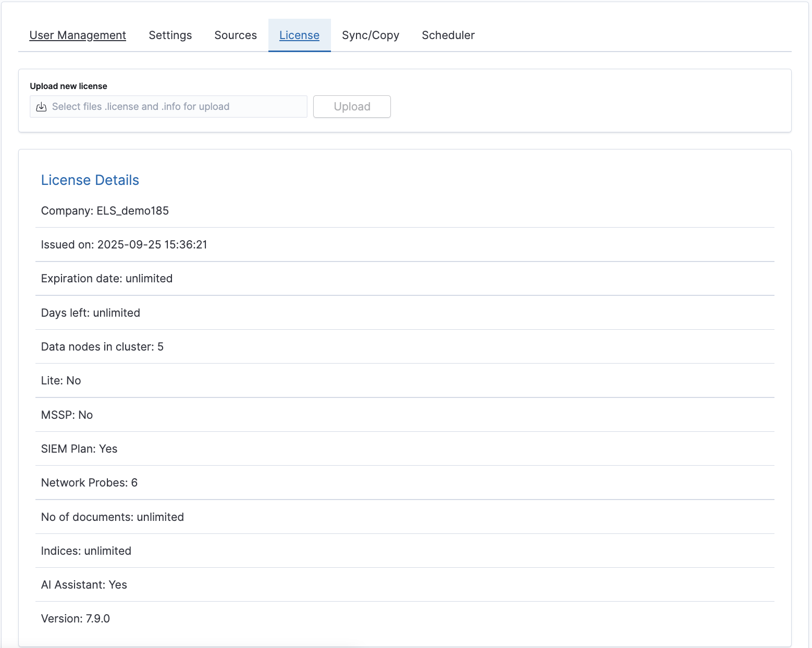Open the User Management tab

pos(78,35)
